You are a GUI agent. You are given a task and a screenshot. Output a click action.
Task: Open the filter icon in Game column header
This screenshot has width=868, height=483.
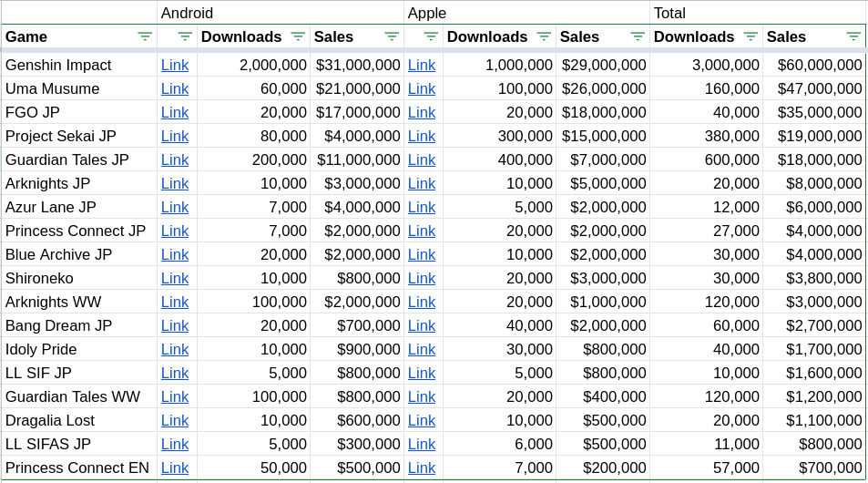click(x=145, y=36)
